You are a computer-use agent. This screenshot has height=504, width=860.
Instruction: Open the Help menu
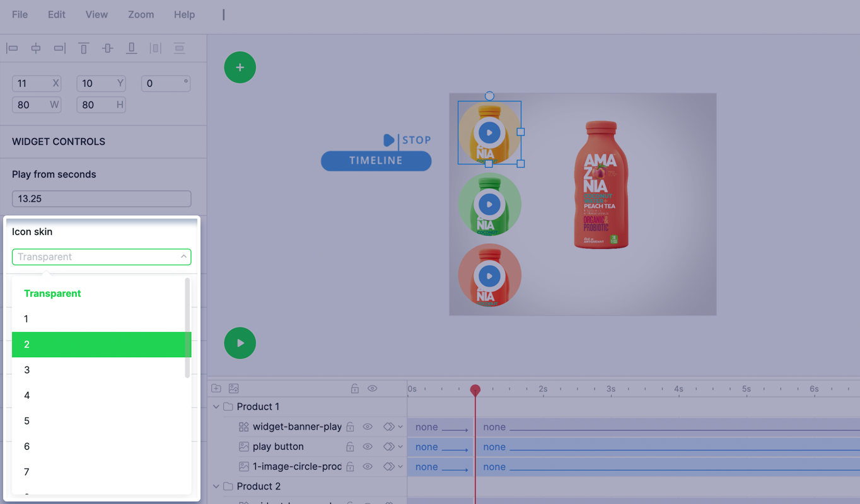[184, 14]
